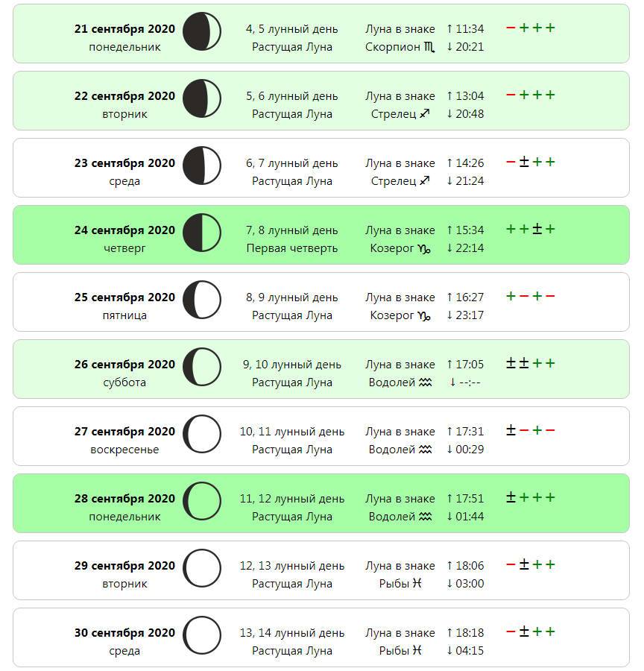Image resolution: width=644 pixels, height=671 pixels.
Task: Open the 24 сентября 2020 date link
Action: (124, 230)
